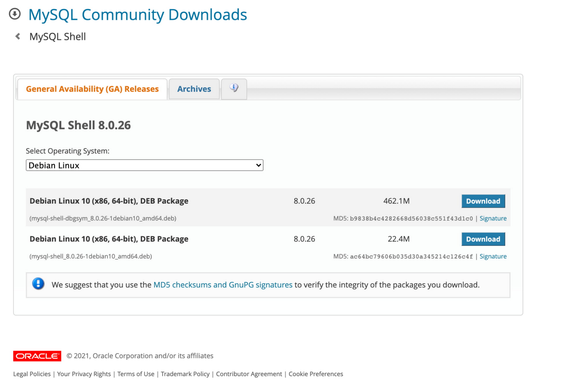This screenshot has height=392, width=577.
Task: Open MySQL Community Downloads heading link
Action: click(138, 14)
